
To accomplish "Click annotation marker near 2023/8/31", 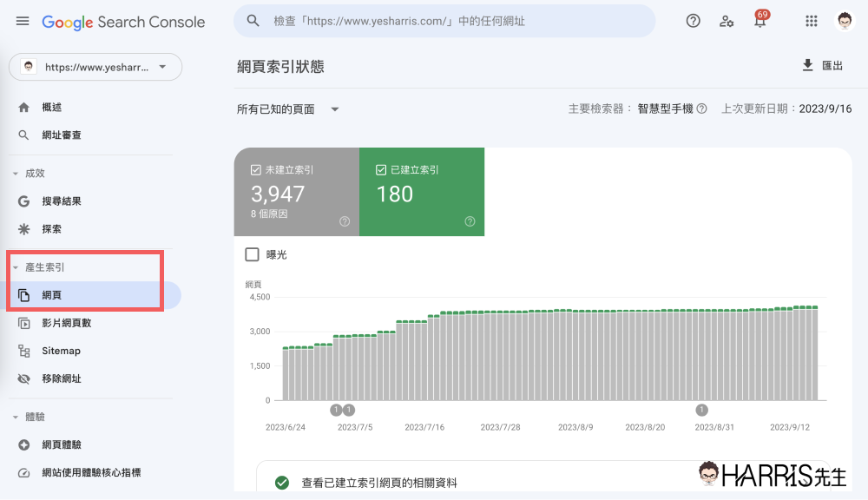I will [x=702, y=411].
